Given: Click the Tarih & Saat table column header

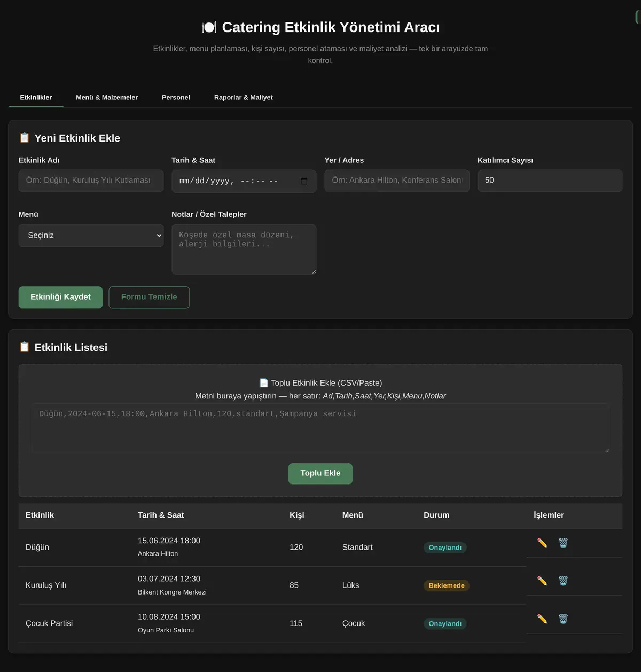Looking at the screenshot, I should point(161,515).
